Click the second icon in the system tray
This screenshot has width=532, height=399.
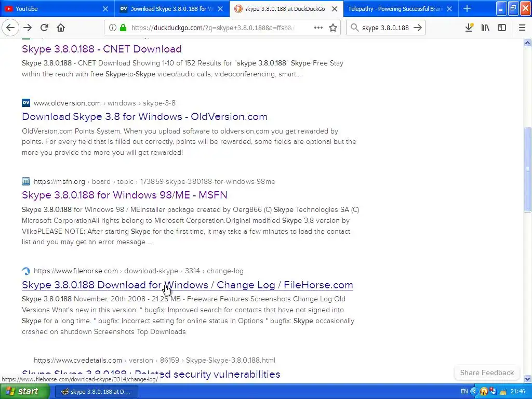493,391
